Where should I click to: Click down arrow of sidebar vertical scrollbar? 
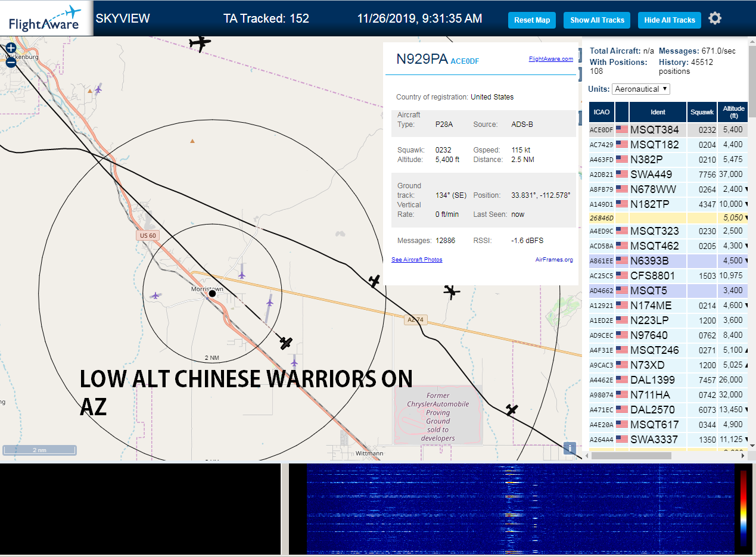coord(752,446)
